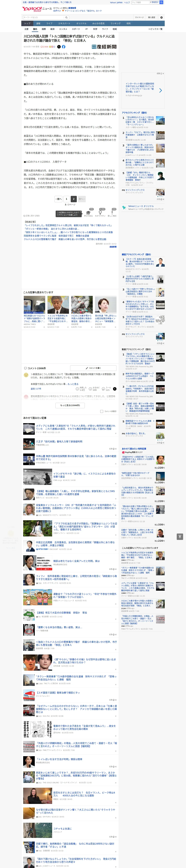The image size is (186, 868).
Task: Open the 八王子「前代未聞」recommended article
Action: pyautogui.click(x=59, y=441)
